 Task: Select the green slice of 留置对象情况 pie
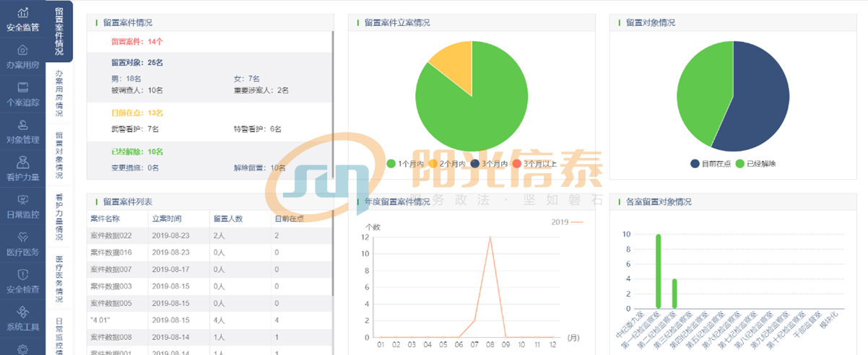click(704, 94)
